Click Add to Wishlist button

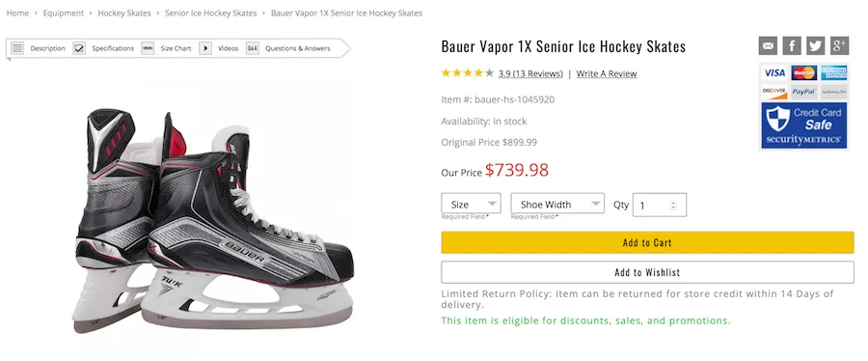648,272
